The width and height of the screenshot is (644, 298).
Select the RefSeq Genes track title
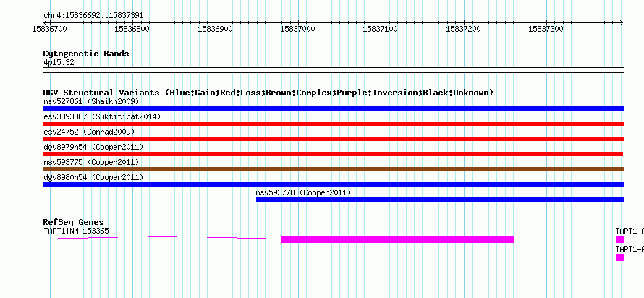[x=73, y=223]
